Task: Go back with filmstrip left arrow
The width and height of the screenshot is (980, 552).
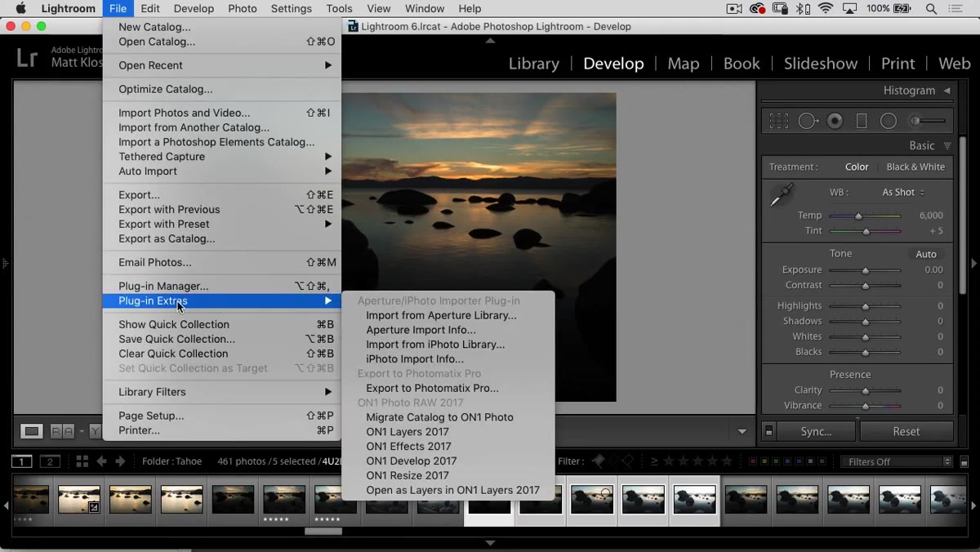Action: tap(101, 461)
